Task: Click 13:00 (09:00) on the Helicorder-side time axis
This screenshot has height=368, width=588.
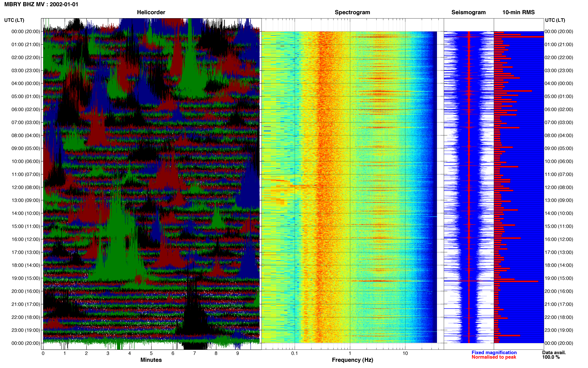Action: tap(26, 200)
